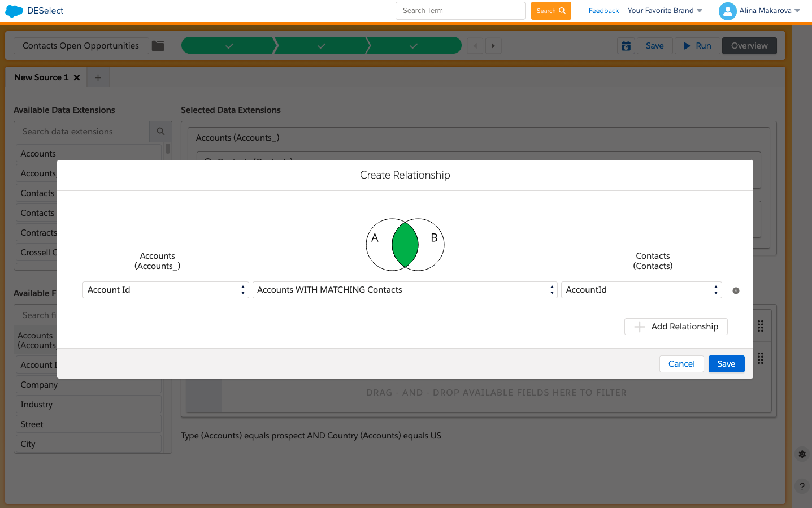Click the Feedback link

coord(603,11)
